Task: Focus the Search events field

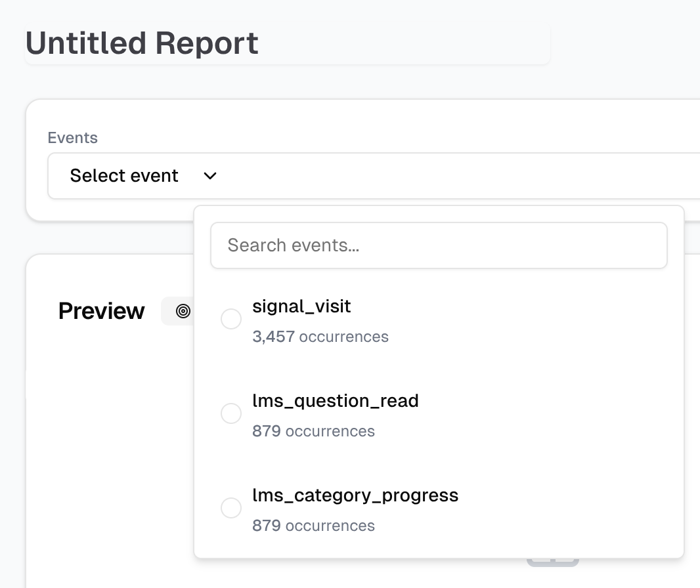Action: [439, 245]
